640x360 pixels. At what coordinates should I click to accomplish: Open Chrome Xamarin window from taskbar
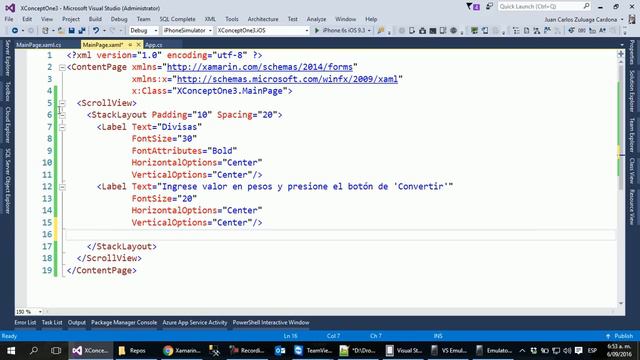click(182, 351)
